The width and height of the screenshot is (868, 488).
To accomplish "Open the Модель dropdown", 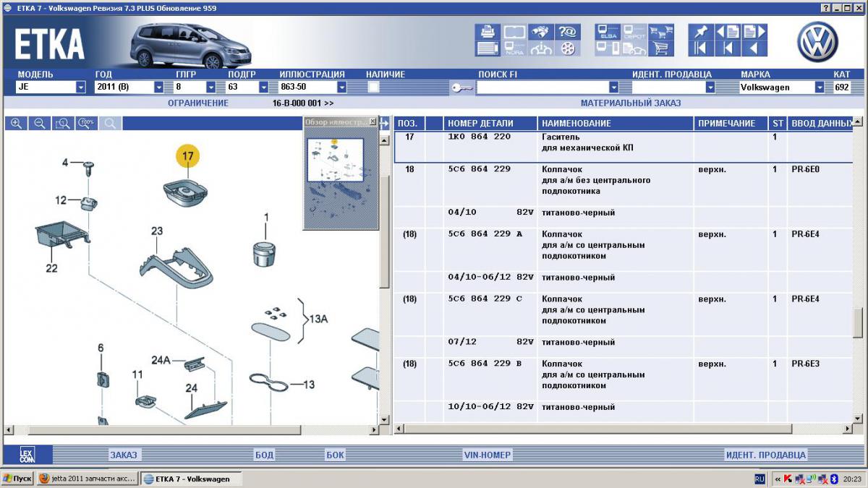I will pyautogui.click(x=81, y=87).
